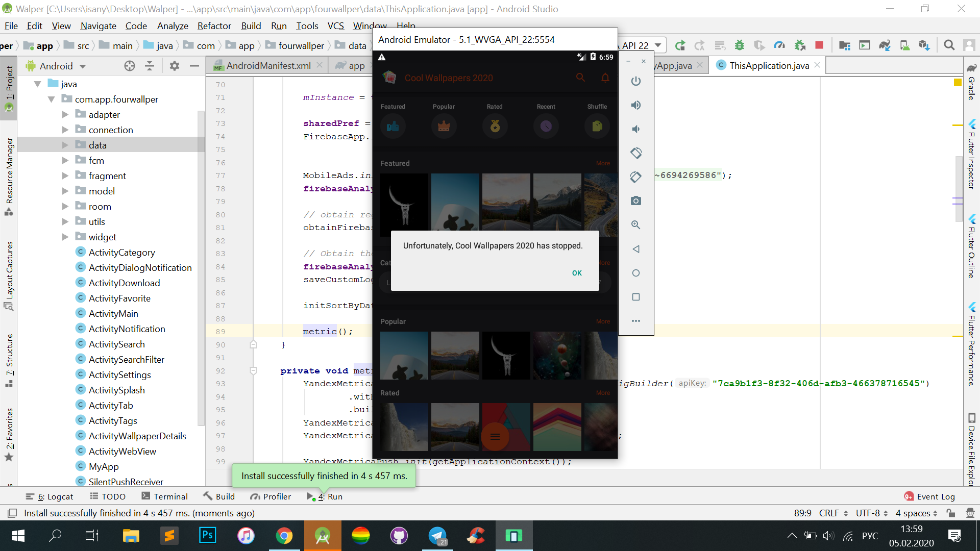
Task: Open Chrome from Windows taskbar
Action: coord(284,536)
